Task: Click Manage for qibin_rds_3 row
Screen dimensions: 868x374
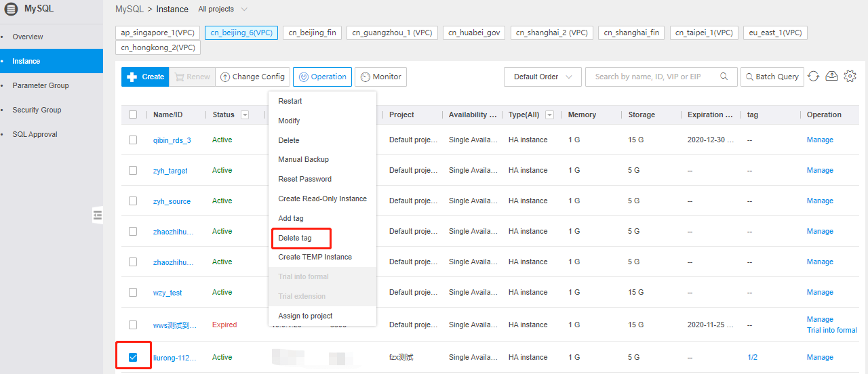Action: (820, 140)
